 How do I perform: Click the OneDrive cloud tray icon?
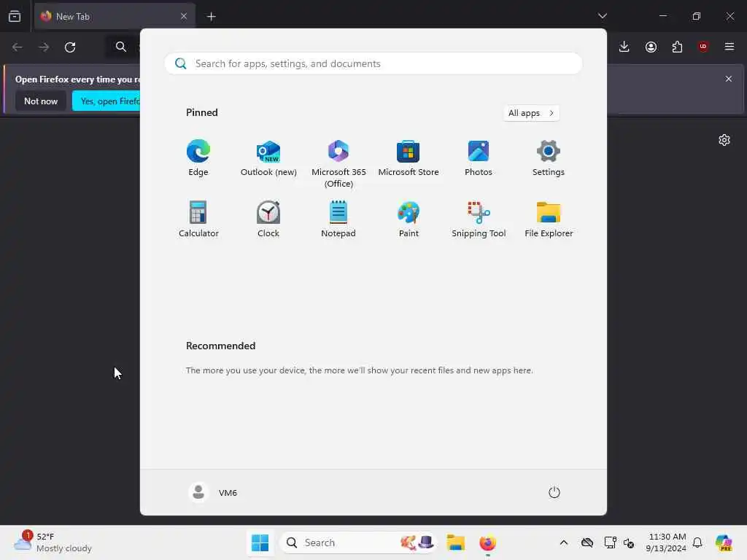click(x=587, y=542)
